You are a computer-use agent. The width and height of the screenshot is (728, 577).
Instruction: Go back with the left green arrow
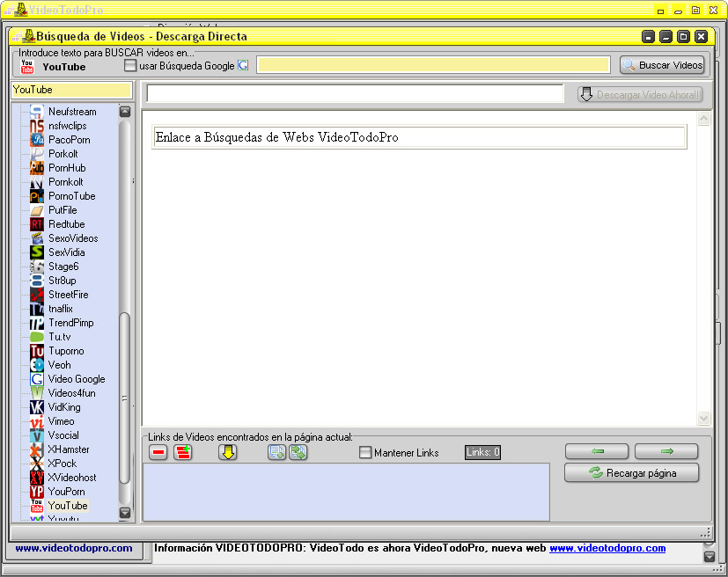[x=597, y=451]
